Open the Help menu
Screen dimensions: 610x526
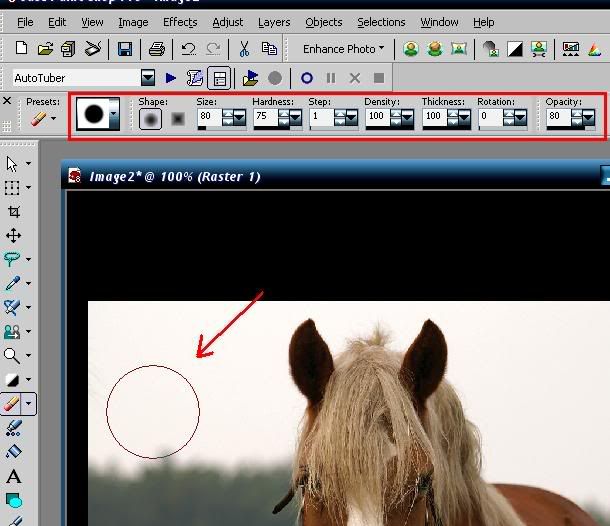pos(484,22)
